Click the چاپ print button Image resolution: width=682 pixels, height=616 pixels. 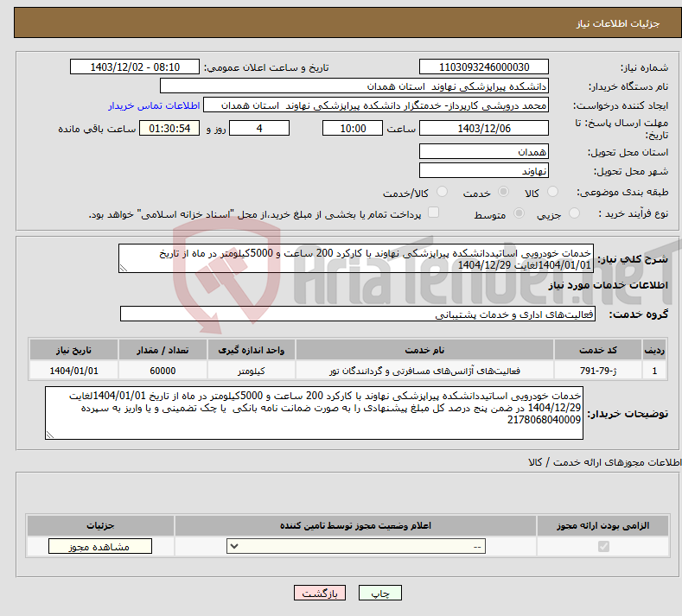click(x=380, y=593)
